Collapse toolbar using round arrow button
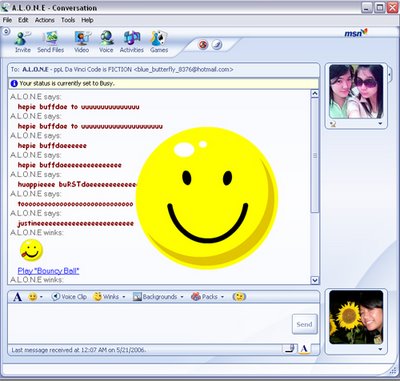The width and height of the screenshot is (400, 381). tap(6, 32)
